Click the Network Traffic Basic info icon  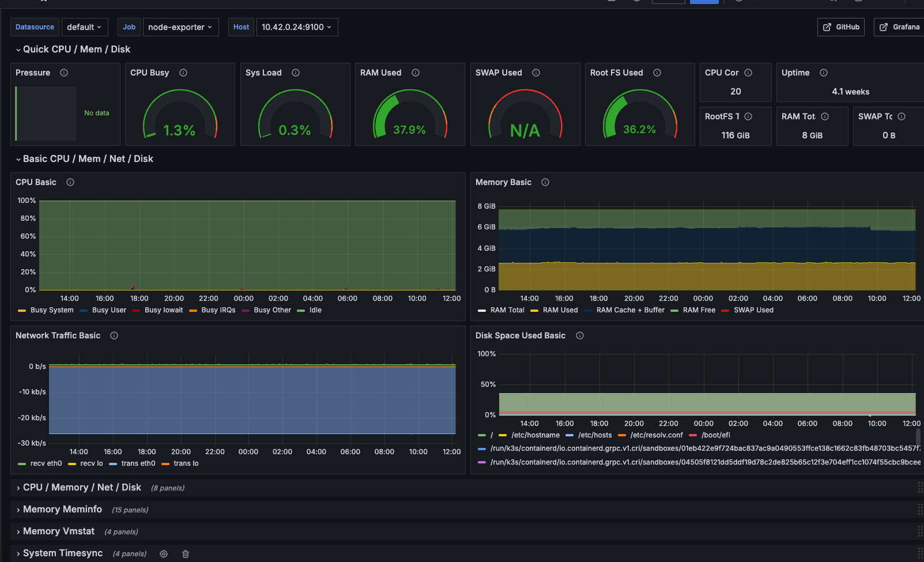tap(114, 335)
